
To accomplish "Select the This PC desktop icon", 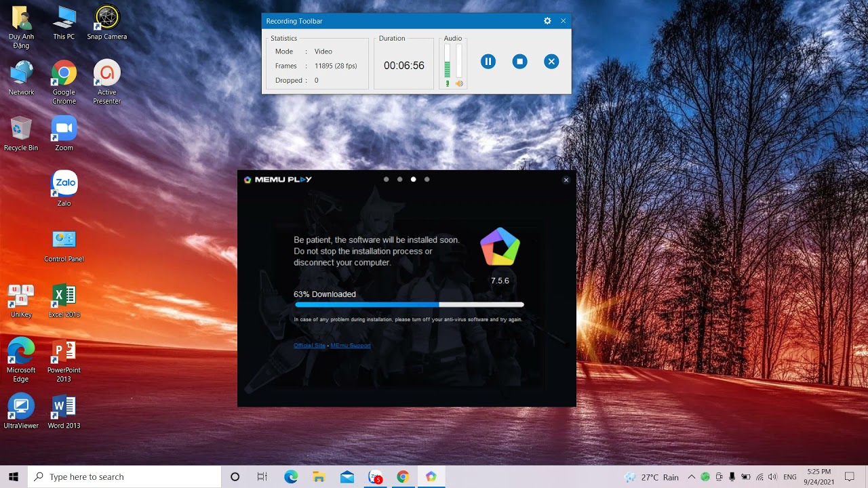I will (x=64, y=23).
